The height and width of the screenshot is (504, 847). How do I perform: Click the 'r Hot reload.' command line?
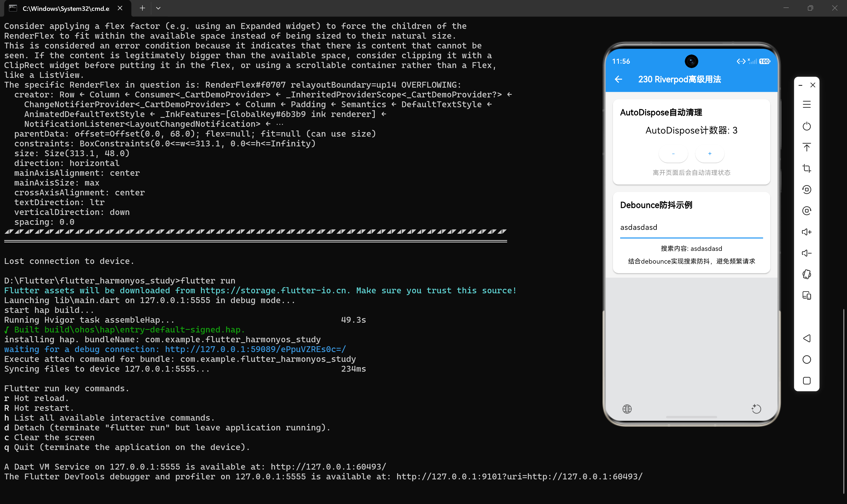(37, 398)
